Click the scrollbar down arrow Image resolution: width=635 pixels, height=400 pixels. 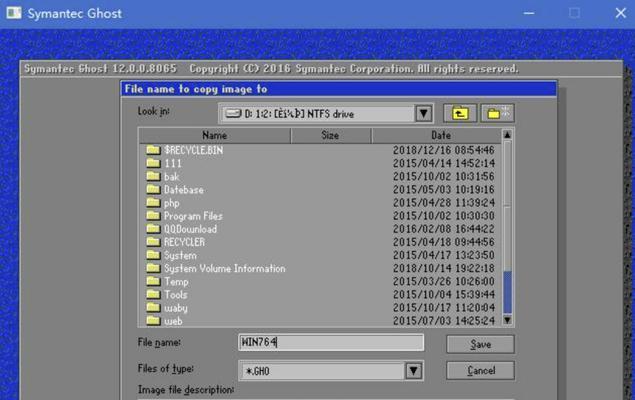pyautogui.click(x=507, y=320)
